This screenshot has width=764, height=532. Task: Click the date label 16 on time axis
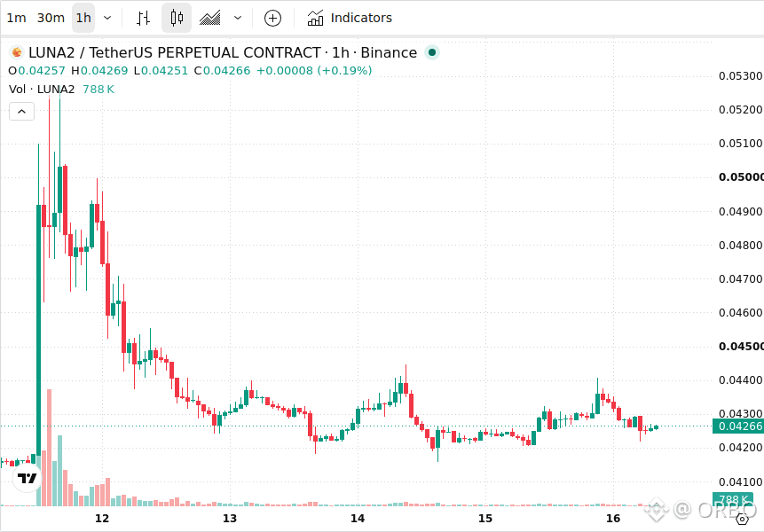click(613, 519)
